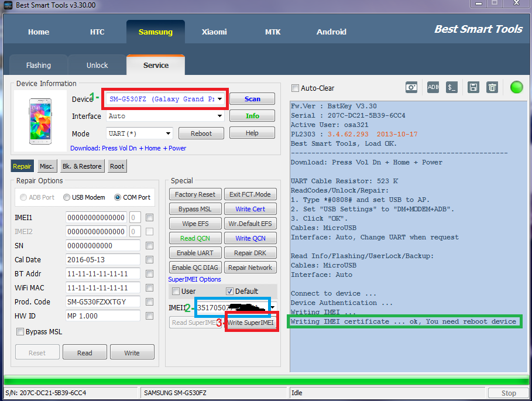Expand the Interface Auto dropdown

pyautogui.click(x=220, y=116)
